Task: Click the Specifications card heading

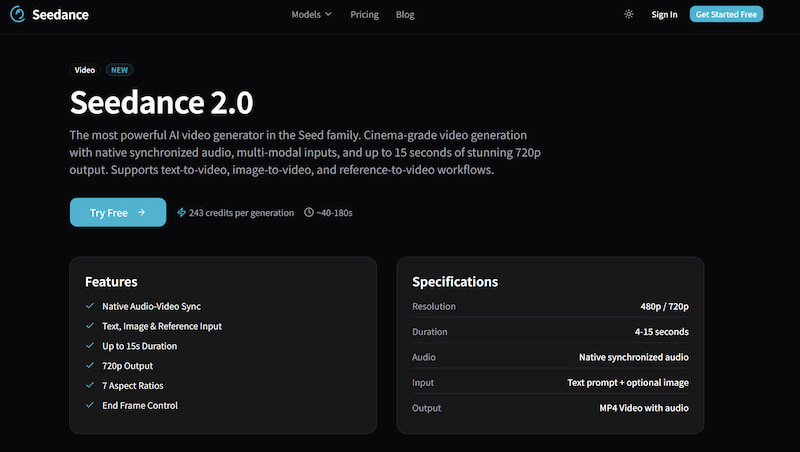Action: click(455, 282)
